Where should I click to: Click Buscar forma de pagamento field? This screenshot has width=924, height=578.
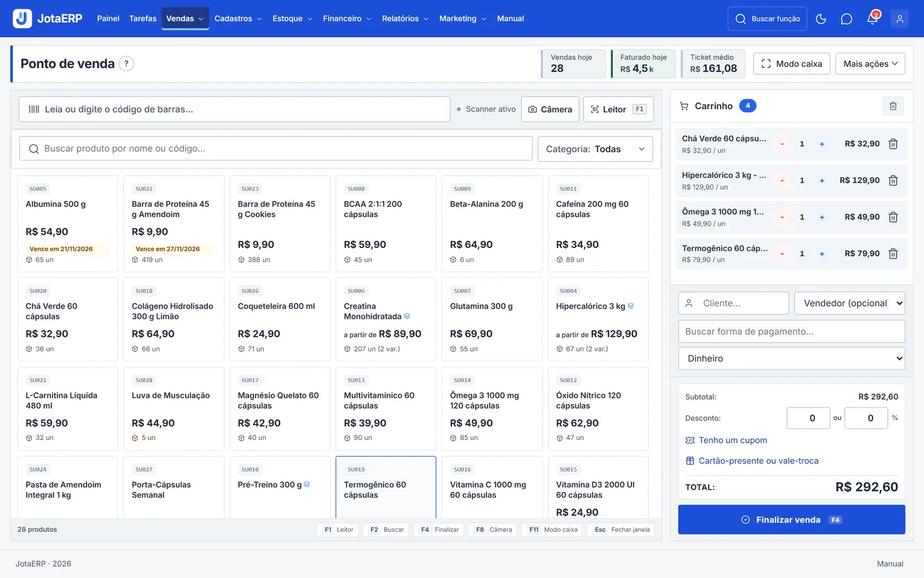[x=791, y=331]
